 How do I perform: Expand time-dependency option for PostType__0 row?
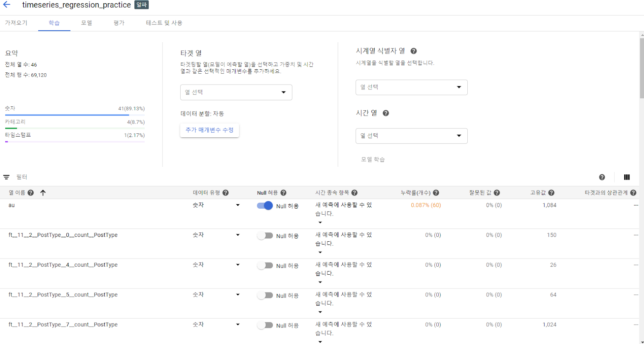point(320,252)
